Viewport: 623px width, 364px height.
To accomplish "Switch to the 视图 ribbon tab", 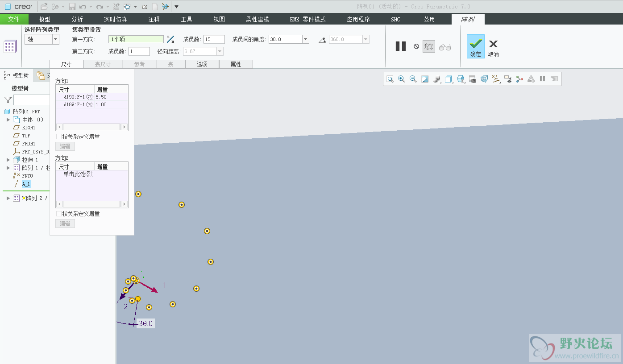I will (x=219, y=19).
